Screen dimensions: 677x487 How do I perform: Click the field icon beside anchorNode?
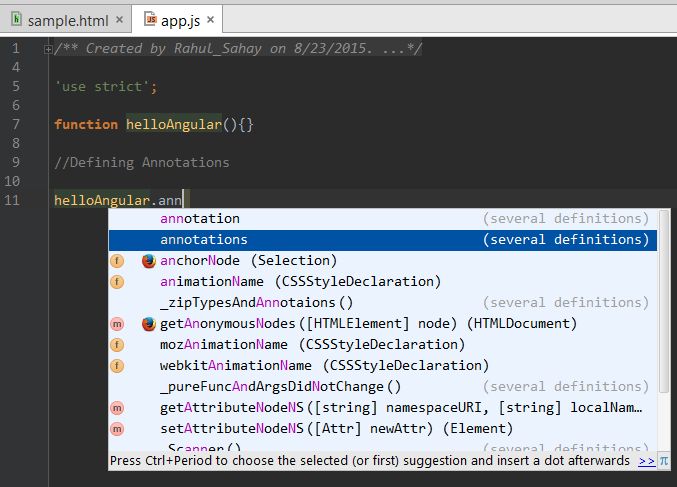pyautogui.click(x=117, y=261)
